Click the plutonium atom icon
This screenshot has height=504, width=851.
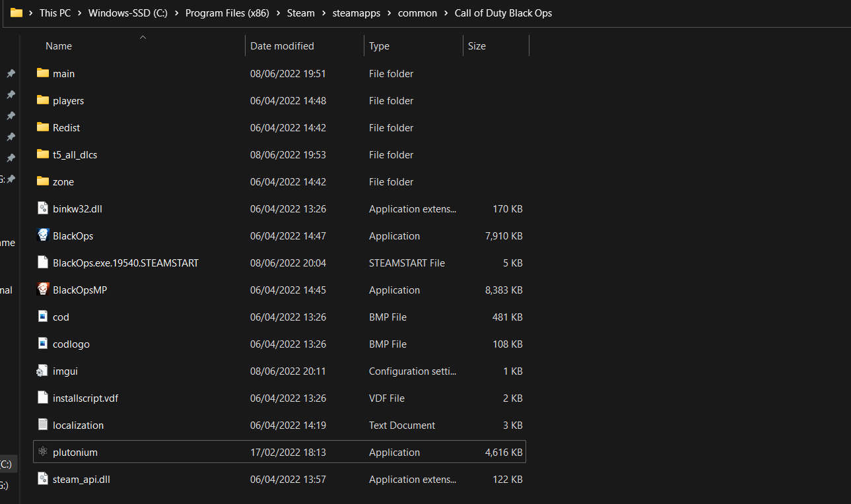[43, 452]
